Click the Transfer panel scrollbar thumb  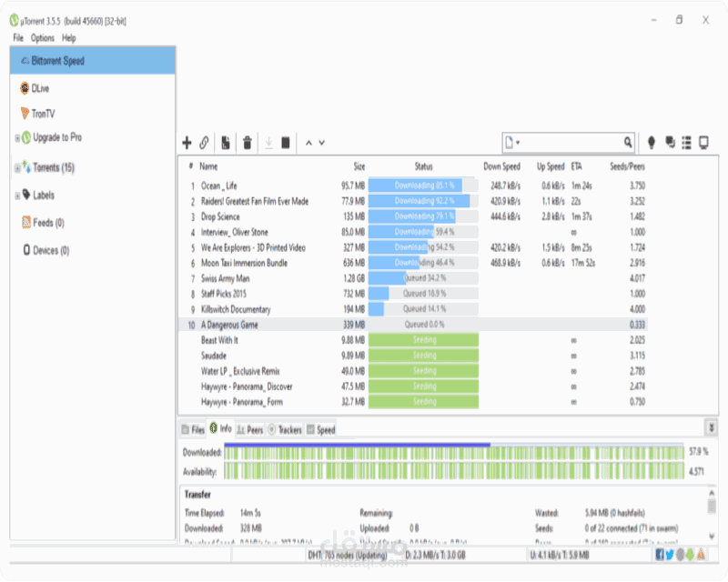(x=712, y=506)
